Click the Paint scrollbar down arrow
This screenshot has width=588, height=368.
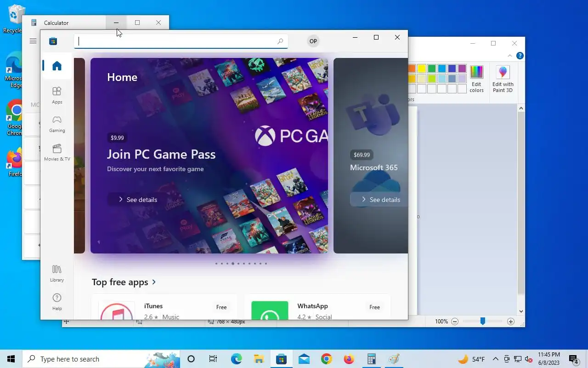click(521, 311)
